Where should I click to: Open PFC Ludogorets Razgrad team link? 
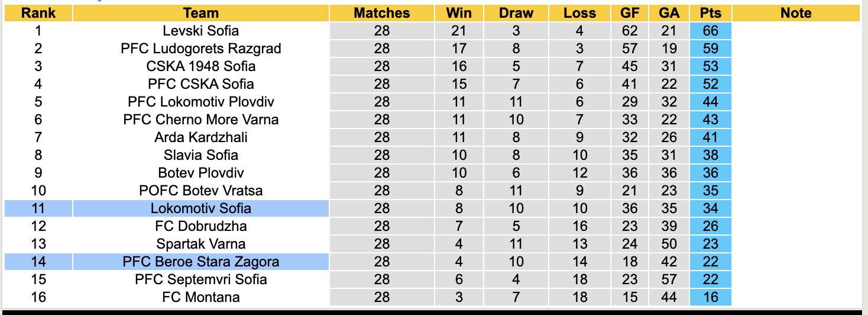pos(201,49)
